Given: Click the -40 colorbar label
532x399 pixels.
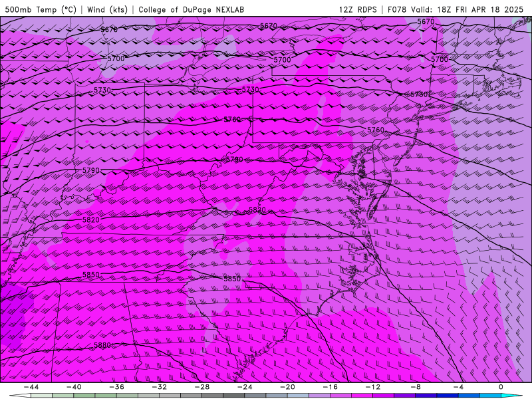Looking at the screenshot, I should (74, 387).
